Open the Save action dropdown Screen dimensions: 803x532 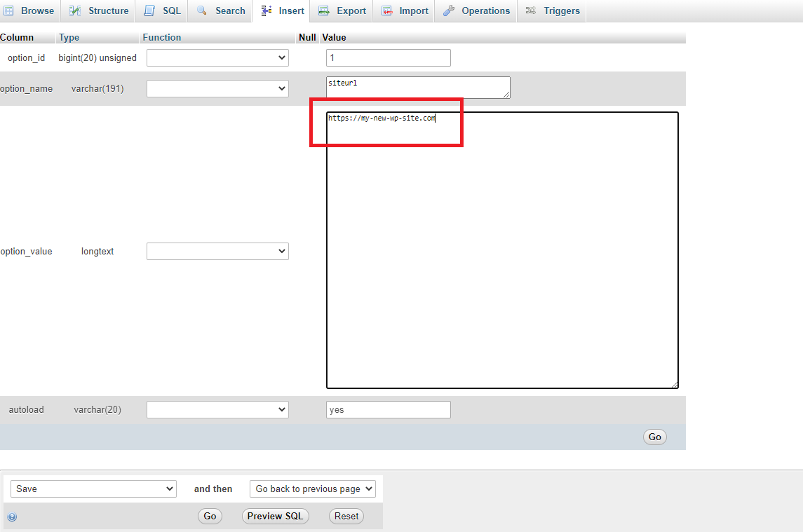pyautogui.click(x=93, y=489)
